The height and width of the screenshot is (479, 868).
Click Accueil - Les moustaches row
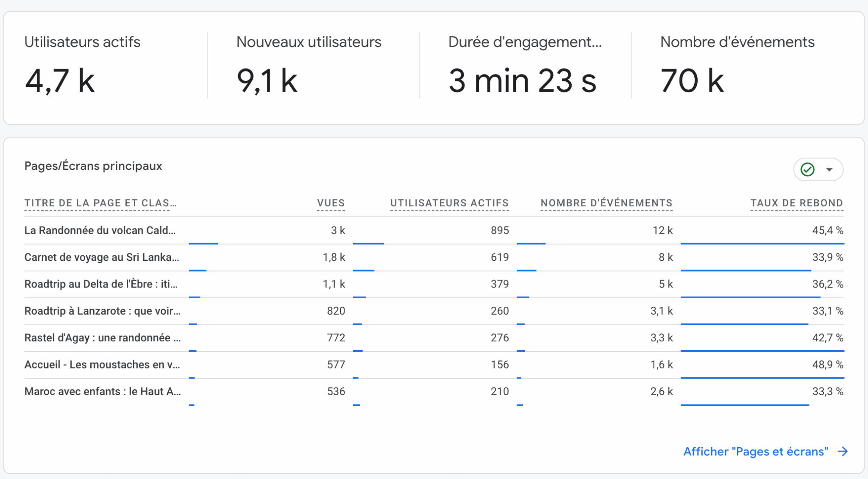(x=102, y=365)
